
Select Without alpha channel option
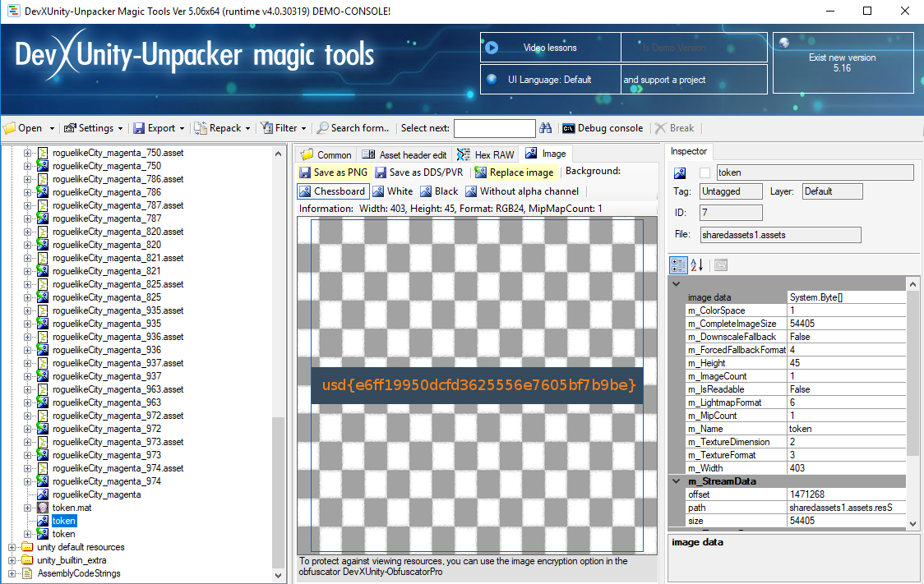523,191
